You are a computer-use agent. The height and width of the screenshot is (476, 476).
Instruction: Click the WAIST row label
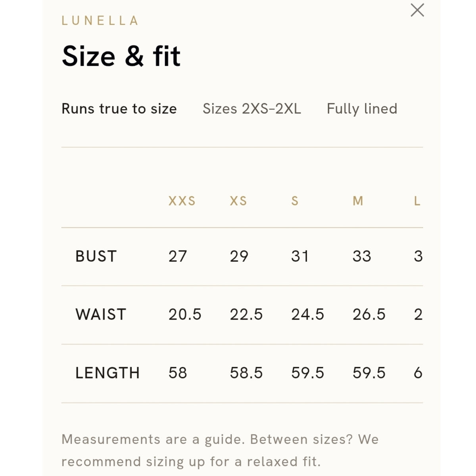coord(101,315)
